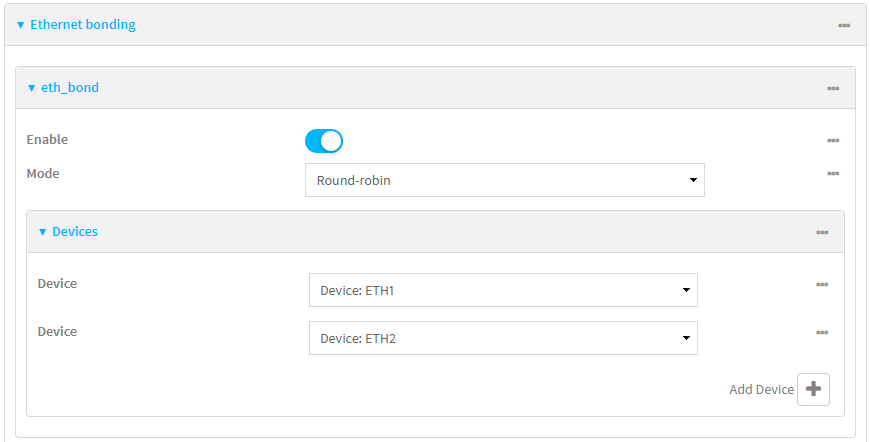Click the eth_bond heading text

tap(69, 88)
